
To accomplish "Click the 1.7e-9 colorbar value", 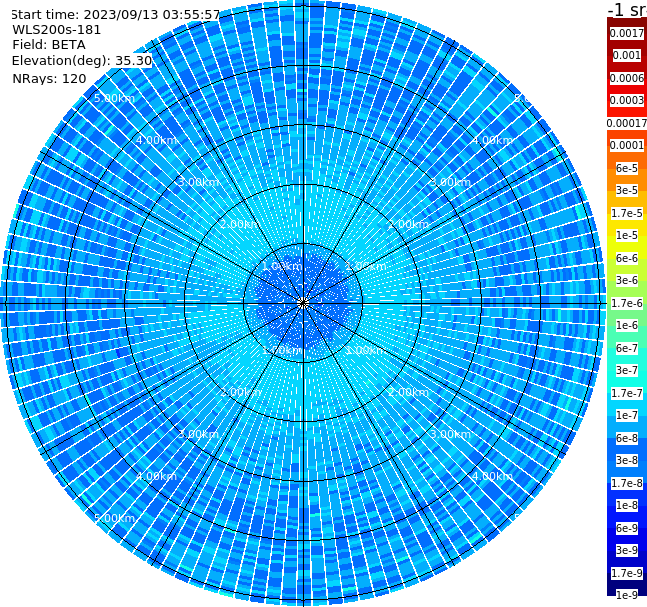I will click(627, 573).
